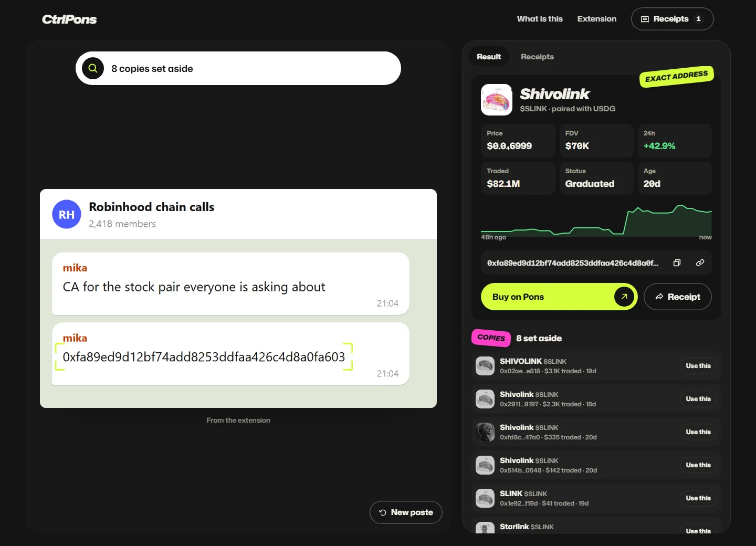Click the Shivolink 0x2911 token thumbnail

tap(485, 399)
